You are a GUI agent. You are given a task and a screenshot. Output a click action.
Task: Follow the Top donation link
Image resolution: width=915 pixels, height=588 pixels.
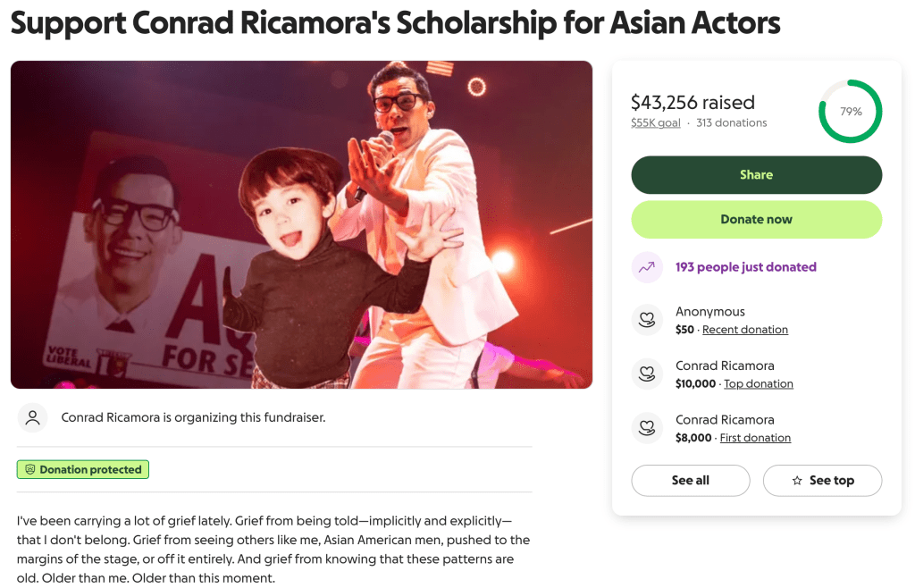[x=759, y=384]
